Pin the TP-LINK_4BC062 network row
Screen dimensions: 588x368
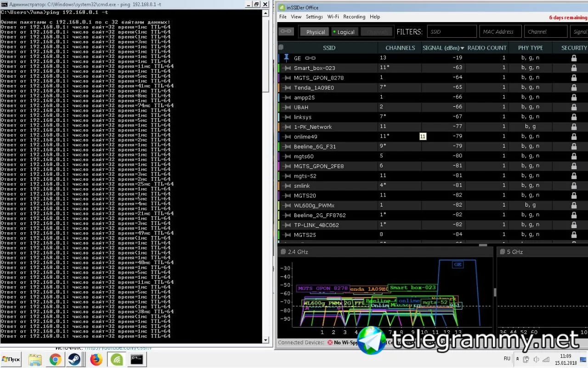point(287,225)
